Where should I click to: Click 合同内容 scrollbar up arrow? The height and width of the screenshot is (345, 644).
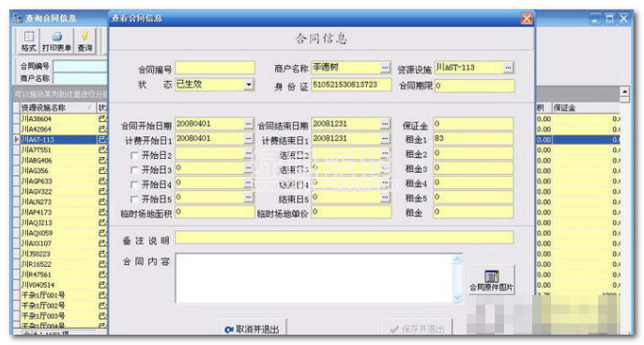[x=457, y=259]
